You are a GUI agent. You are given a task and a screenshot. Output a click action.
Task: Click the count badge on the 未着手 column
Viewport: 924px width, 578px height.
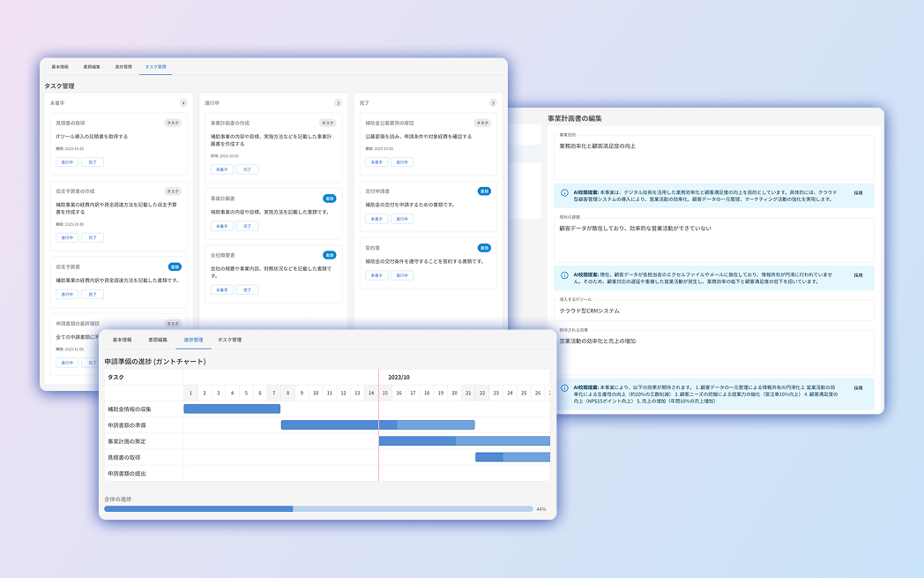click(183, 102)
